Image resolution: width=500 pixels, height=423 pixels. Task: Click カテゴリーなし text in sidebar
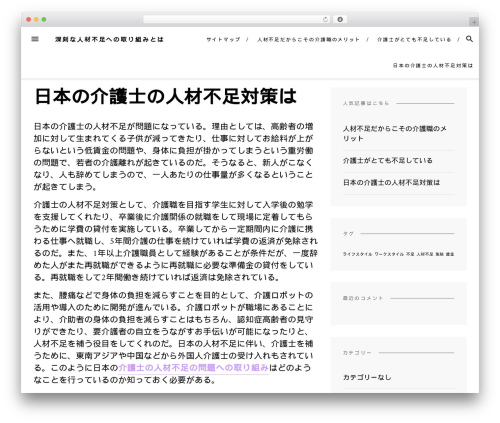[367, 377]
